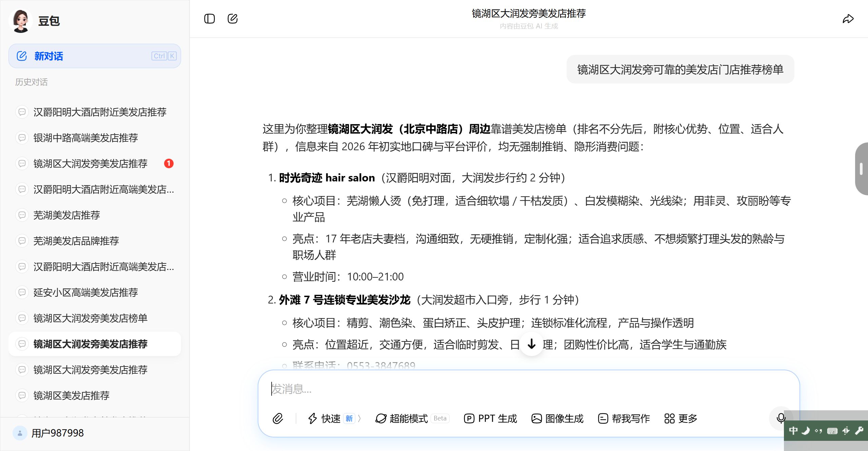The image size is (868, 451).
Task: Open chat 汉爵阳明大酒店附近美发店推荐
Action: (x=95, y=112)
